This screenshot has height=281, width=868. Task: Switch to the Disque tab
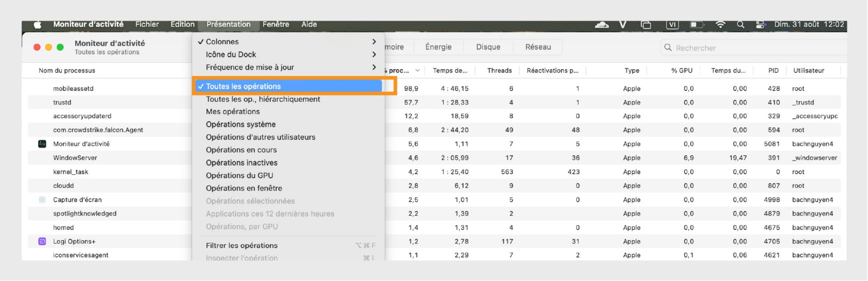[x=488, y=47]
